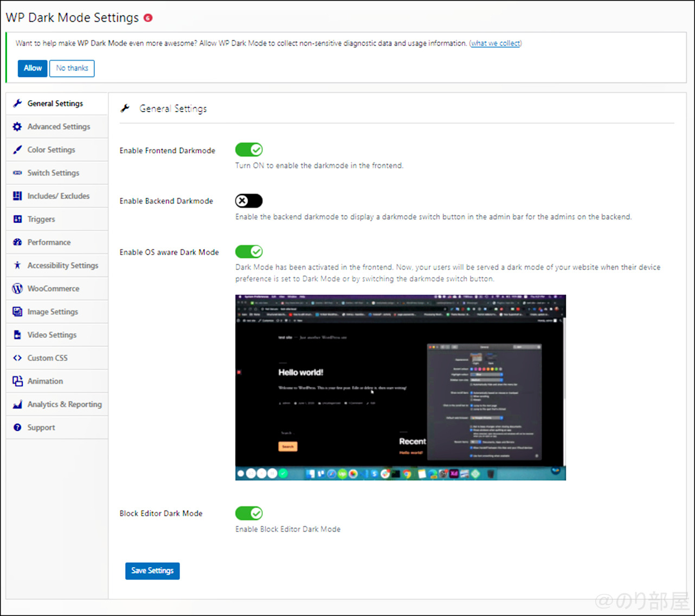This screenshot has width=695, height=616.
Task: Disable the Enable Frontend Darkmode toggle
Action: [249, 150]
